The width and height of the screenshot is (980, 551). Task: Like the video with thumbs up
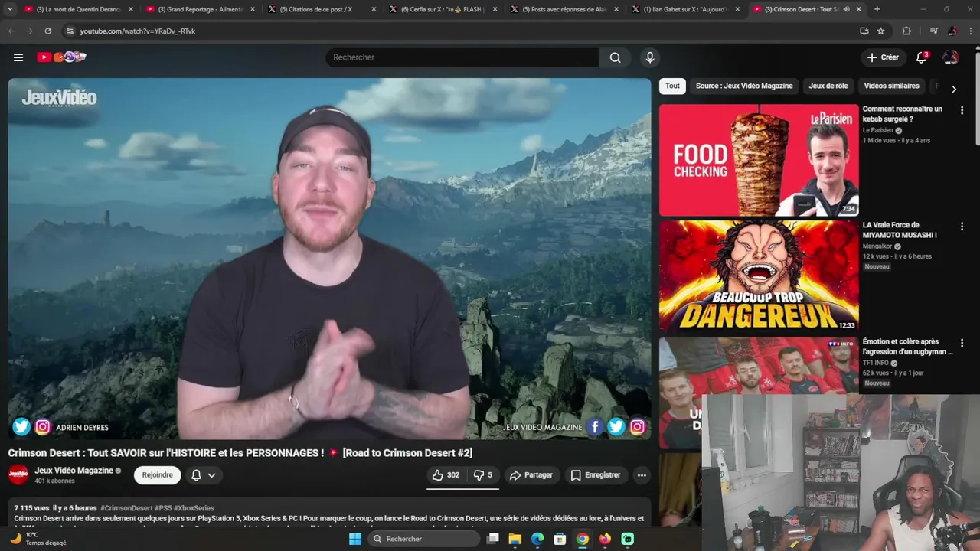click(446, 475)
